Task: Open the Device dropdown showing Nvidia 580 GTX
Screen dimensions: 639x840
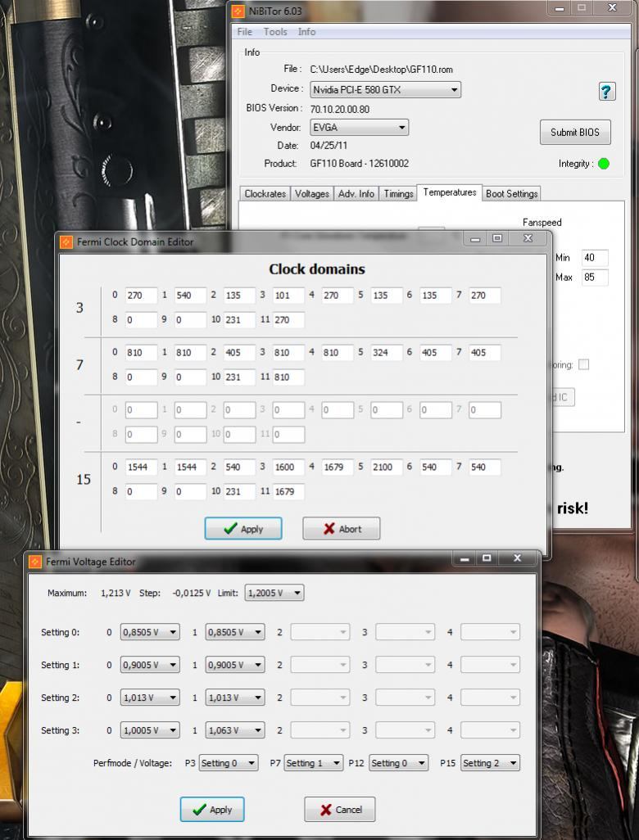Action: pos(385,89)
